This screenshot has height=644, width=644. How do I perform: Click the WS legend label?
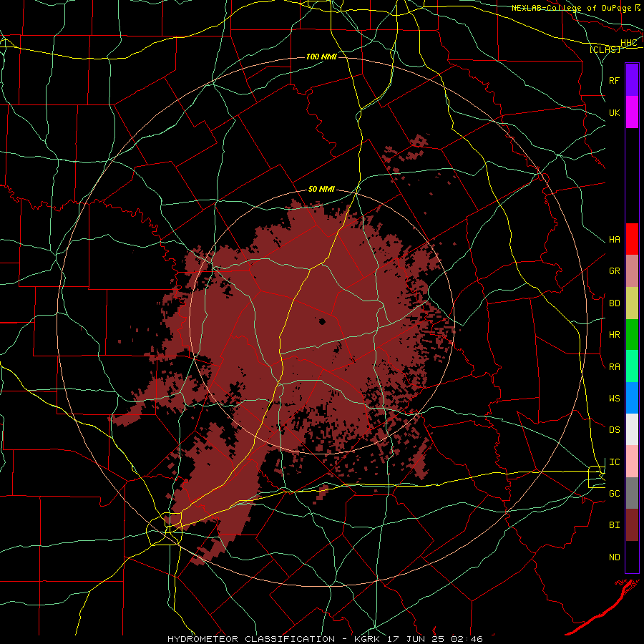(x=615, y=399)
